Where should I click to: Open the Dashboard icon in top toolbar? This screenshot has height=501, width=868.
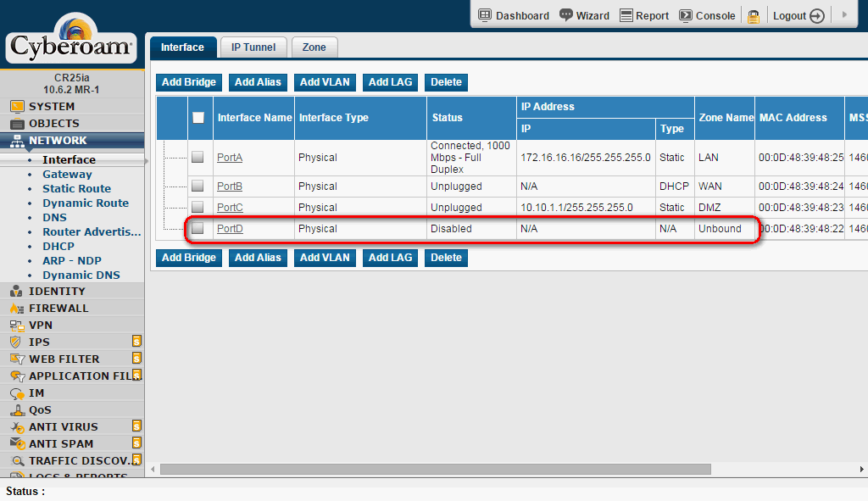tap(485, 15)
